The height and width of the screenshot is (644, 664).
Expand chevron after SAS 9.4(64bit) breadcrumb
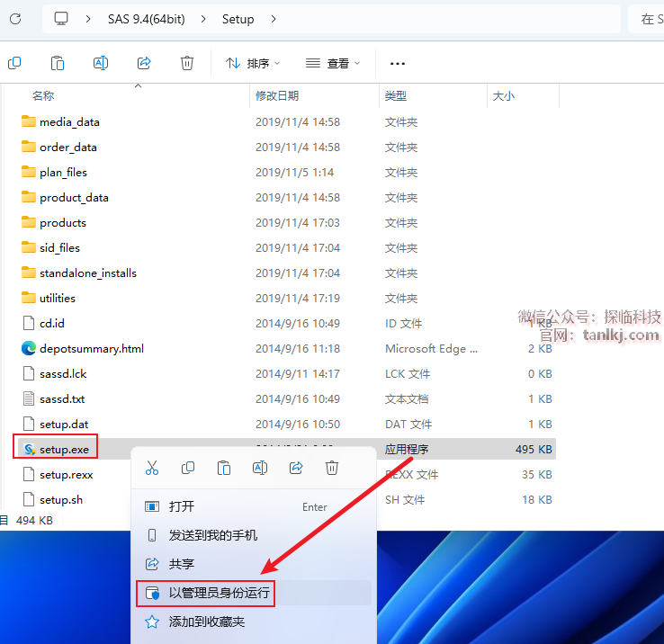pos(203,19)
